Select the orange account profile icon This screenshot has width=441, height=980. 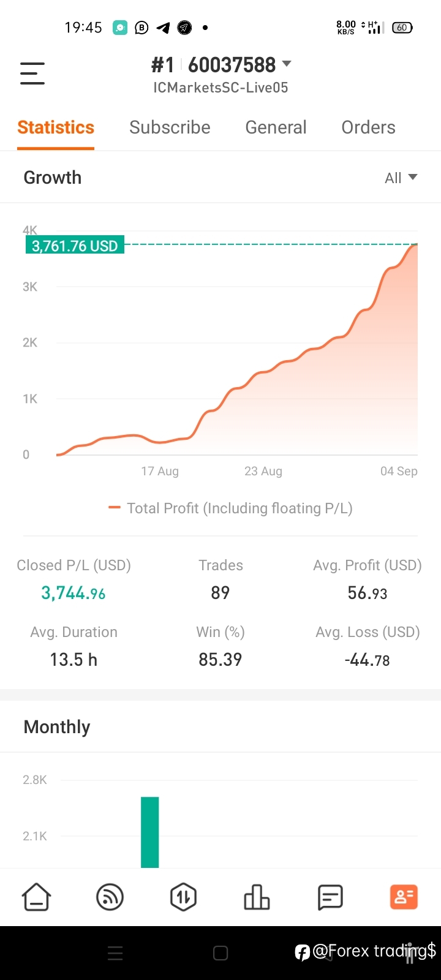[404, 897]
